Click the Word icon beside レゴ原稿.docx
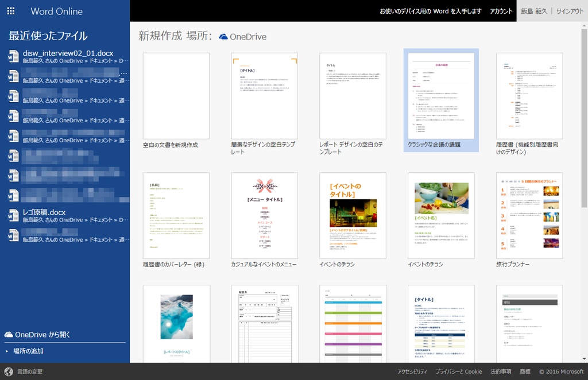Screen dimensions: 588x380 (13, 215)
